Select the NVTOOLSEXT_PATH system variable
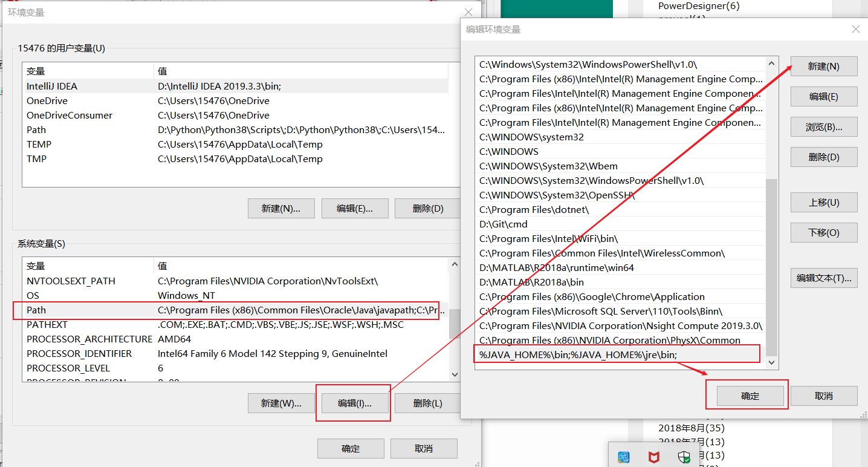 click(x=236, y=281)
